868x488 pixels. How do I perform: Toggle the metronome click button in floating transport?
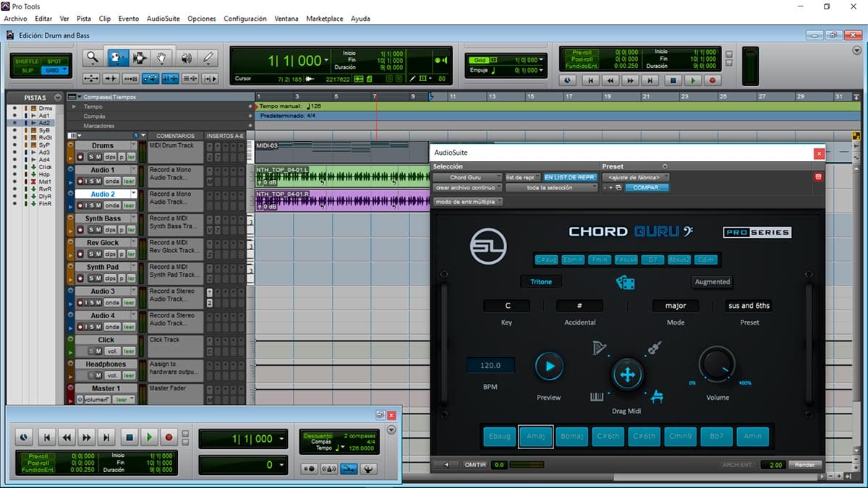[x=328, y=468]
